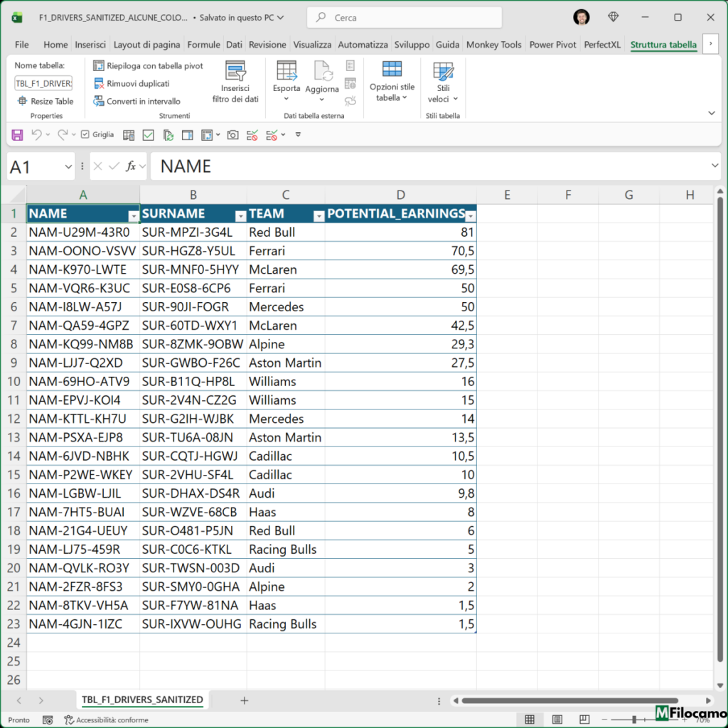
Task: Open the File menu tab
Action: [22, 45]
